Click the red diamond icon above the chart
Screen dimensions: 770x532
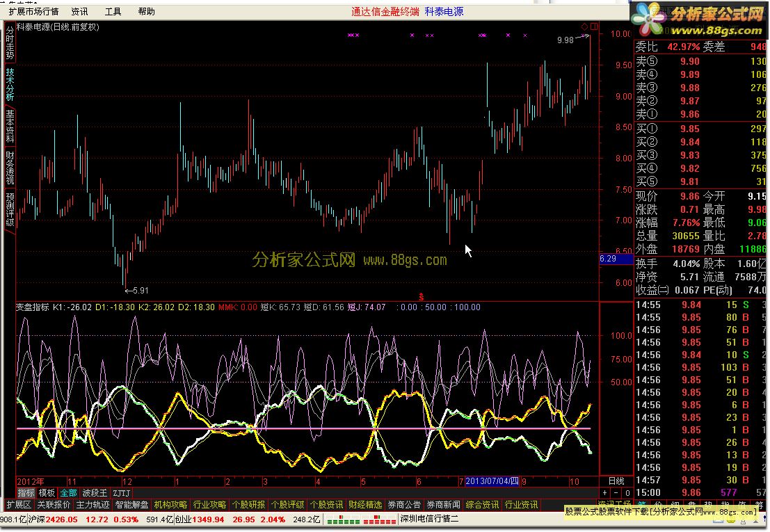584,26
